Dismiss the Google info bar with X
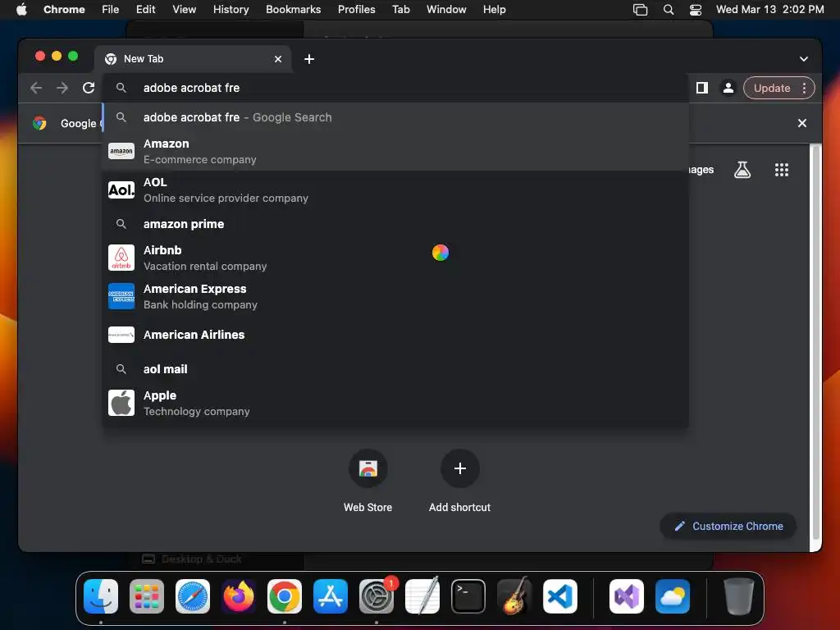The height and width of the screenshot is (630, 840). pos(802,123)
